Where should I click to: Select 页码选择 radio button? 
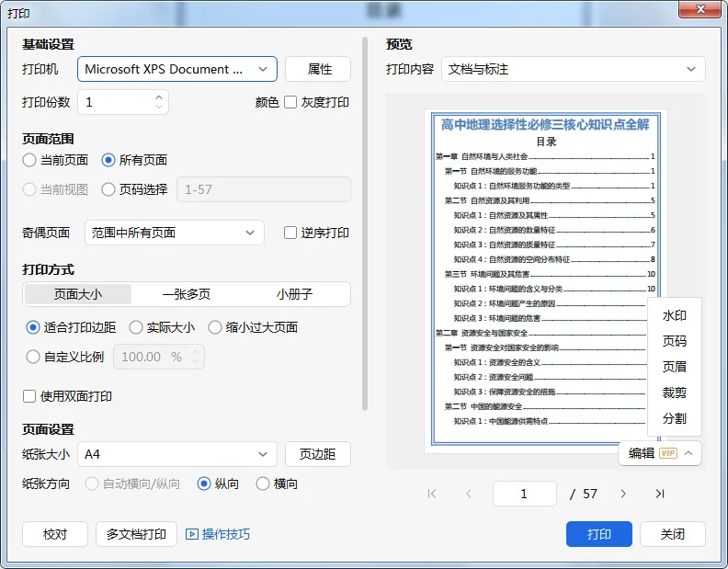coord(108,189)
